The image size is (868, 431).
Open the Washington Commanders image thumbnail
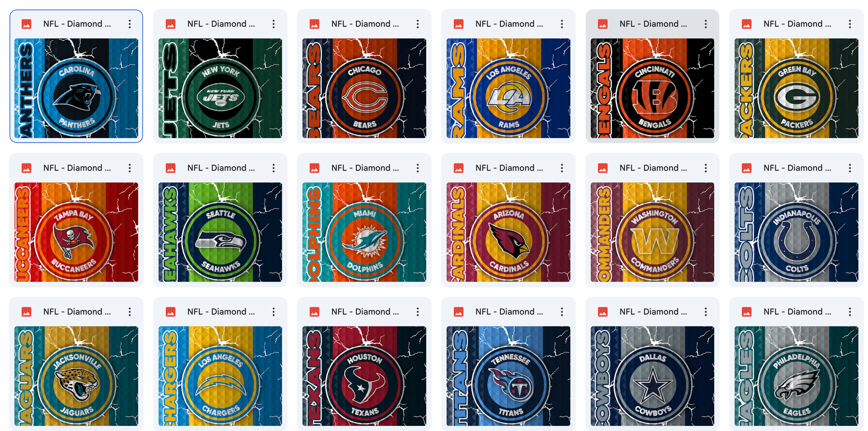[x=652, y=232]
